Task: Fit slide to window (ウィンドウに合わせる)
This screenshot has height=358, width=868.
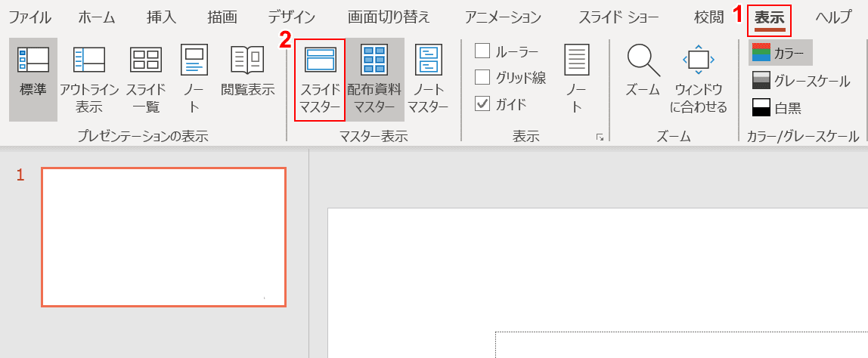Action: [x=699, y=79]
